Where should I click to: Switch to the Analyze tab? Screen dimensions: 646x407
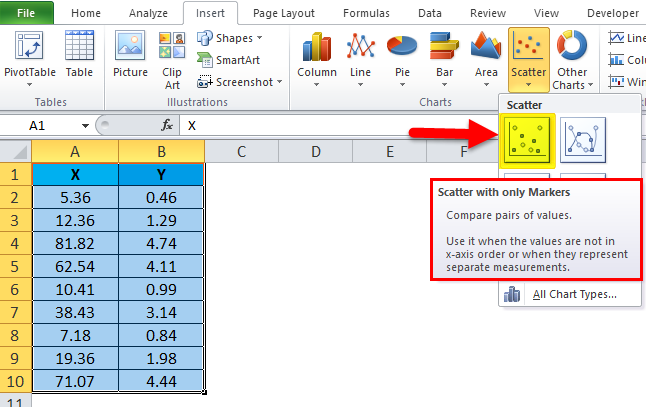148,13
